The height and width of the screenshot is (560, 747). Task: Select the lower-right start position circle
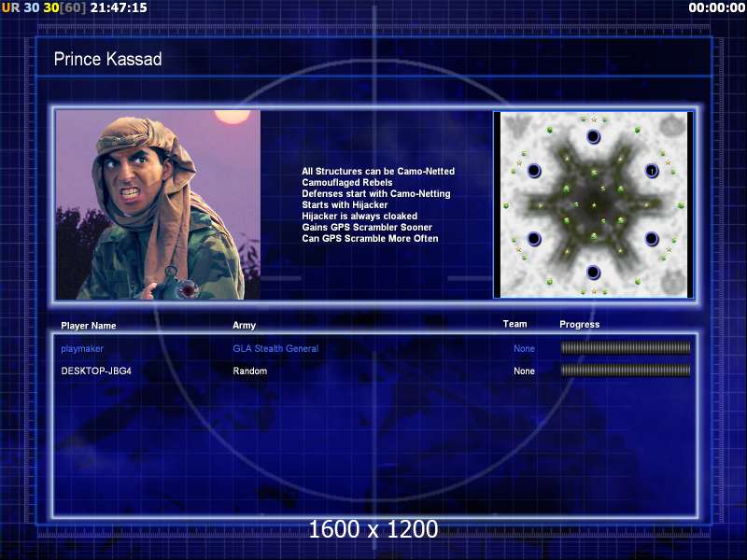point(652,239)
